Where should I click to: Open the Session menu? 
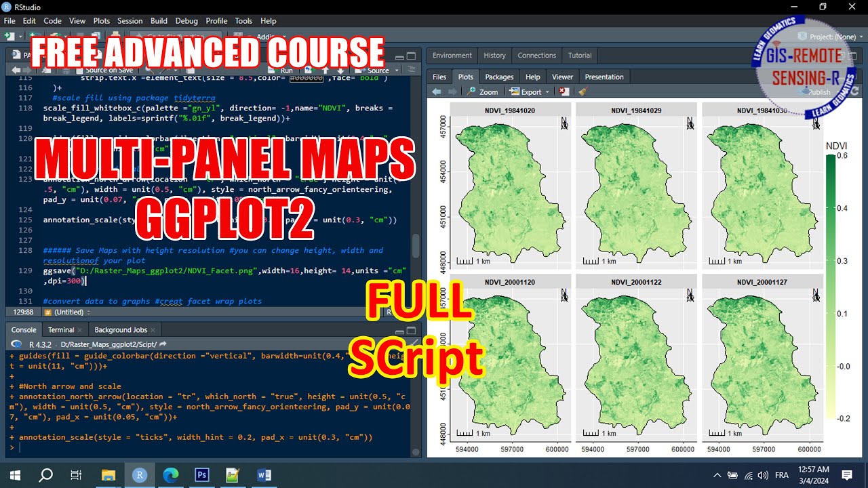click(x=130, y=21)
